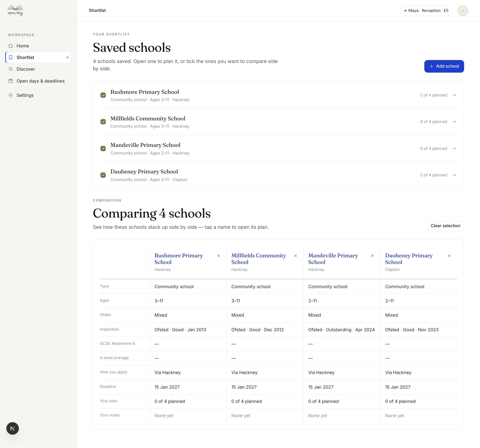
Task: Click the Shortlist bookmark icon
Action: (11, 58)
